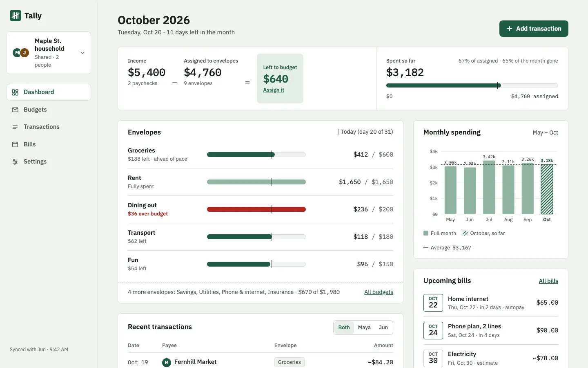Click the Transport envelope name
The image size is (588, 368).
tap(141, 233)
